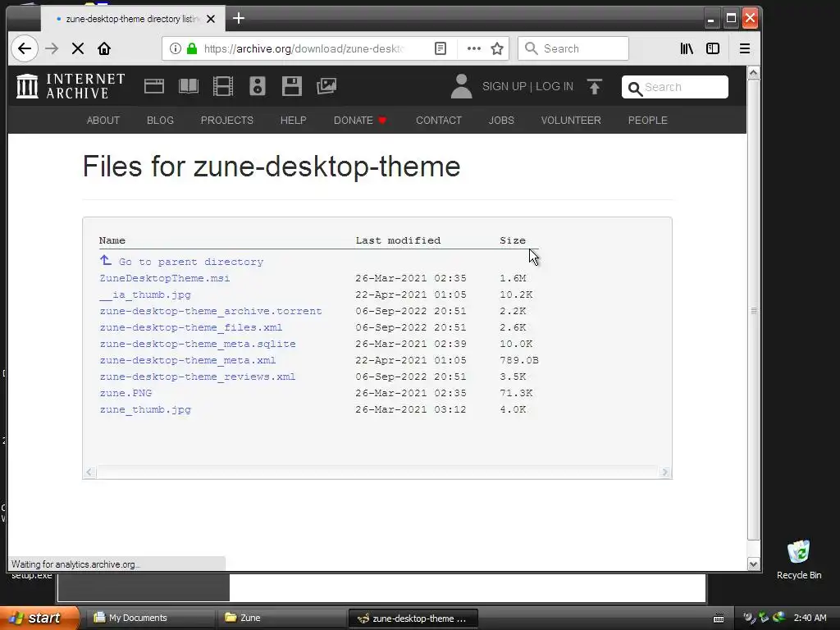
Task: Click the URL address field
Action: coord(305,48)
